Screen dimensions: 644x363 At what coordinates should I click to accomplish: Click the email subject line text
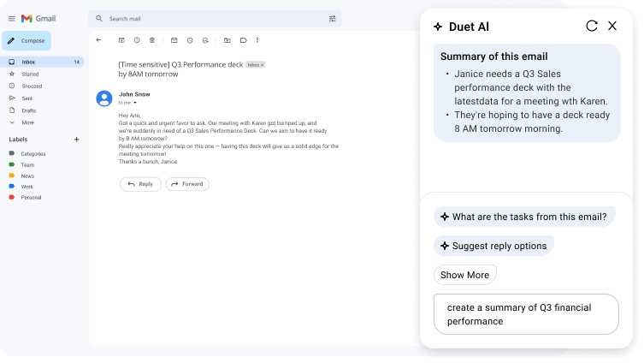click(x=180, y=69)
